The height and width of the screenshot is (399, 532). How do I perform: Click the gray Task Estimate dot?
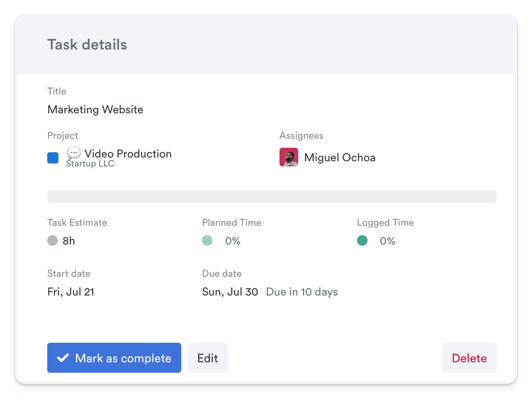pos(52,240)
